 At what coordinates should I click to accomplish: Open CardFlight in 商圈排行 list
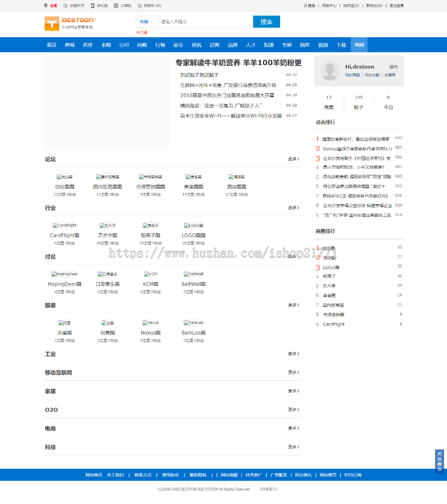[x=333, y=324]
